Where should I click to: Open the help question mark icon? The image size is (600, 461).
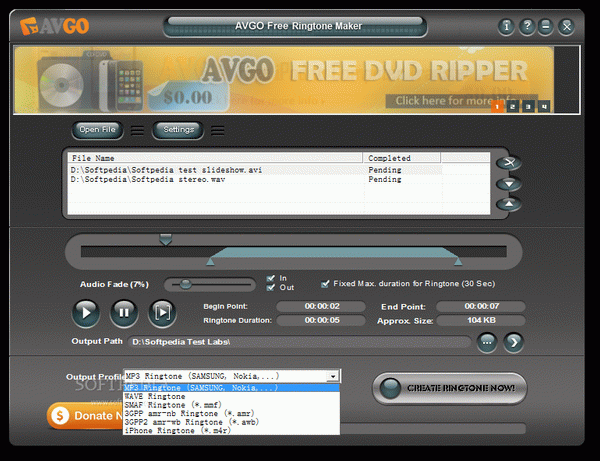(527, 26)
